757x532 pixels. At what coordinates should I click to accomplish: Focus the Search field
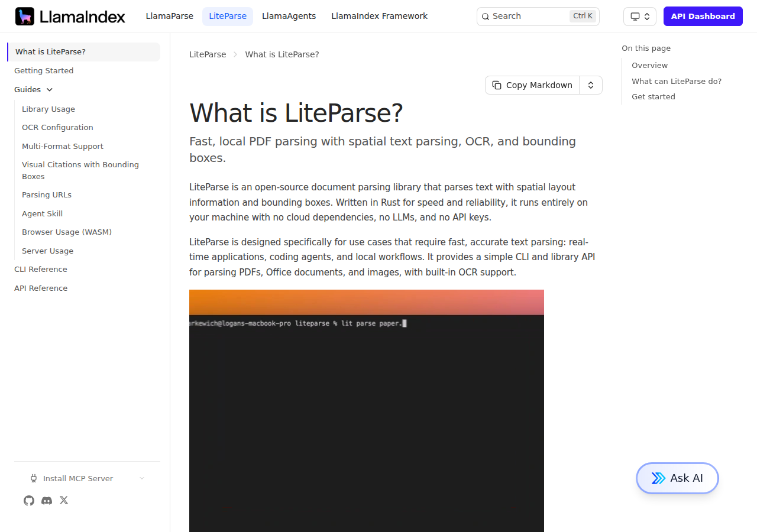[538, 17]
